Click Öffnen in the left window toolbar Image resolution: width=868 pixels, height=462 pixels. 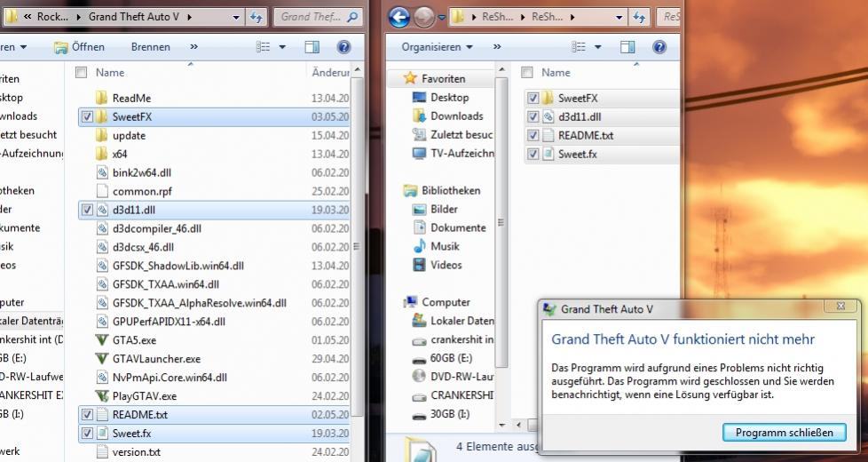tap(79, 47)
